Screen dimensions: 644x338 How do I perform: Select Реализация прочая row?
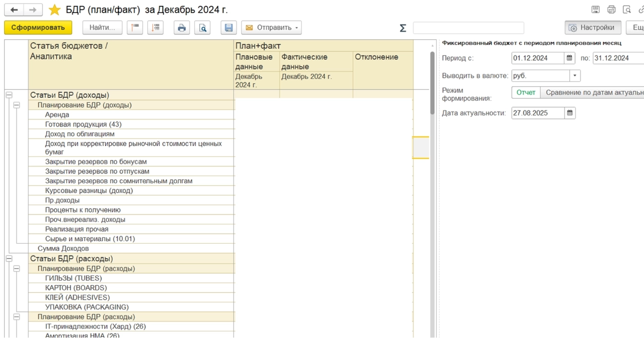(131, 229)
